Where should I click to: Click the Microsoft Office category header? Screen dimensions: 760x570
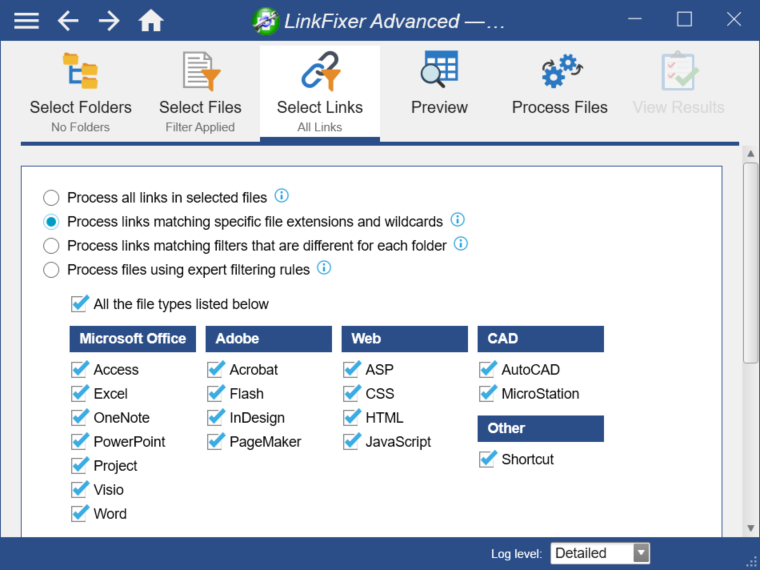pyautogui.click(x=133, y=339)
